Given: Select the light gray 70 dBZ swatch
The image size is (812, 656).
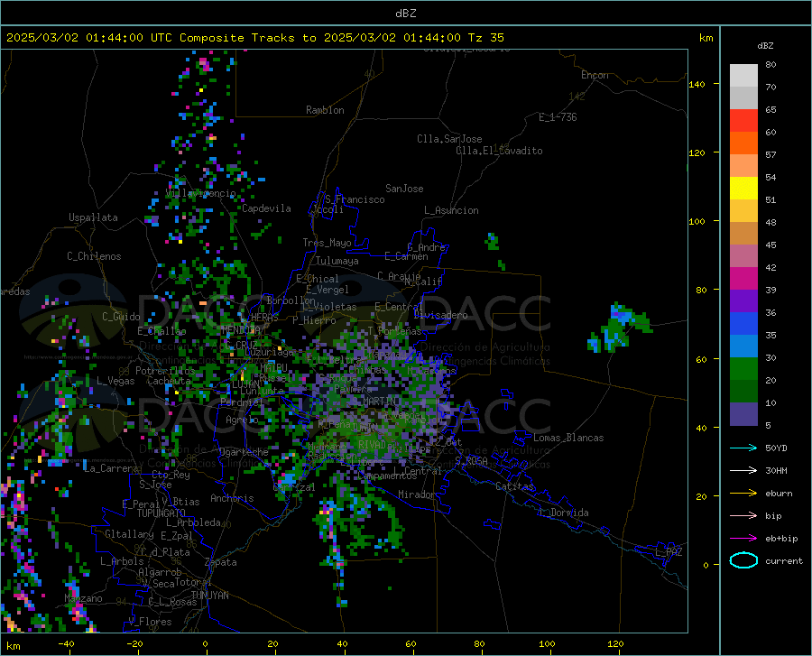Looking at the screenshot, I should tap(743, 76).
